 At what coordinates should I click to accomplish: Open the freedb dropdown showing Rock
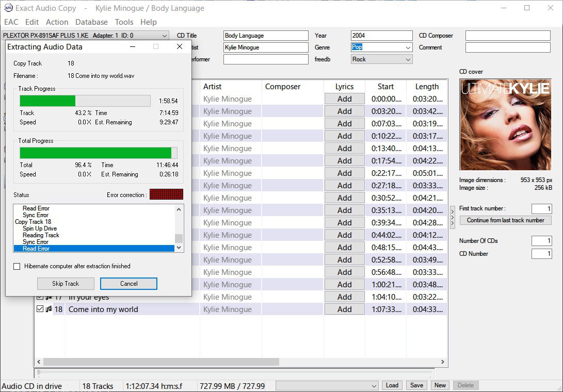click(408, 60)
